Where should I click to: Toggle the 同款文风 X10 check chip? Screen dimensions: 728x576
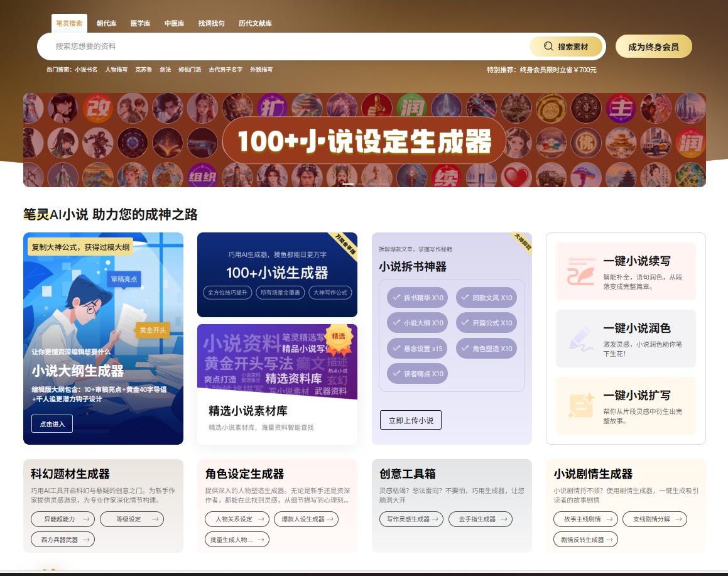click(487, 298)
